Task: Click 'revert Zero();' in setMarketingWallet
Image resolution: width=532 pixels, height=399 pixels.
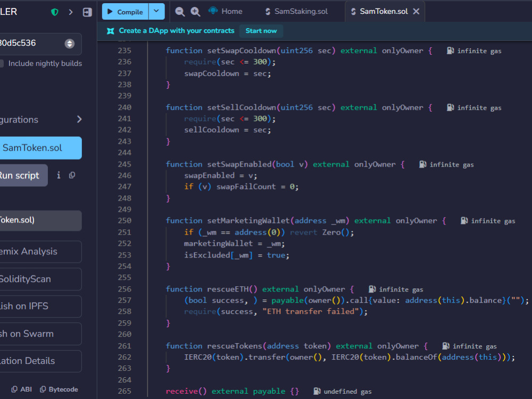Action: [322, 232]
